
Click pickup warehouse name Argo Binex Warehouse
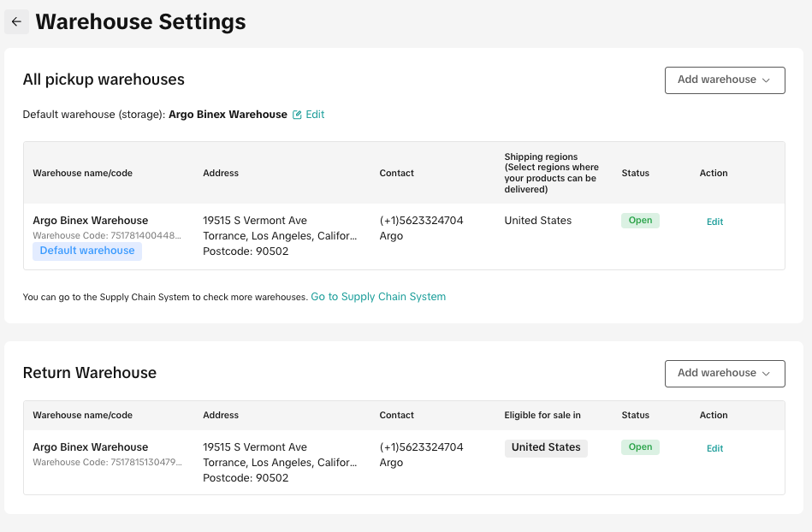(90, 221)
